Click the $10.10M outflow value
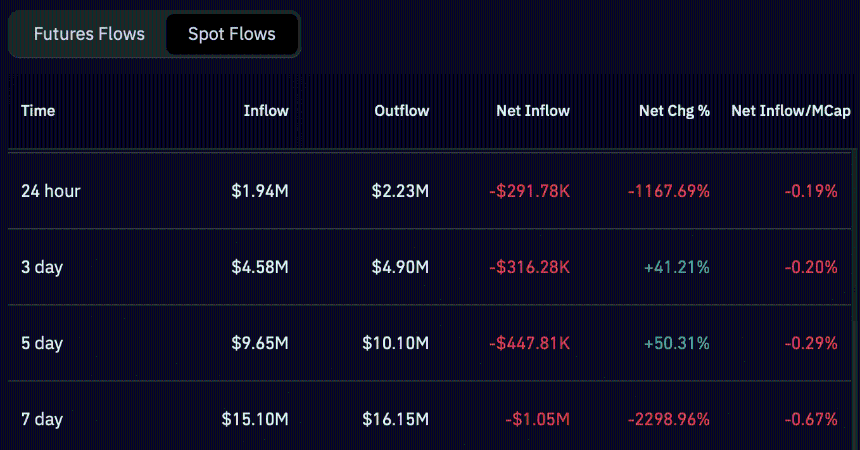 point(395,344)
